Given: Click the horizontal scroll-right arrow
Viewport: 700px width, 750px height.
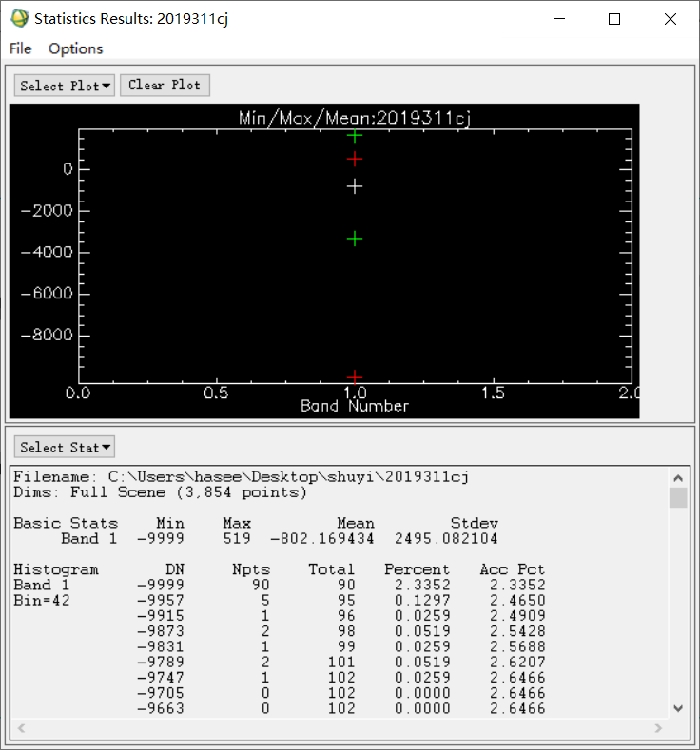Looking at the screenshot, I should (x=658, y=728).
